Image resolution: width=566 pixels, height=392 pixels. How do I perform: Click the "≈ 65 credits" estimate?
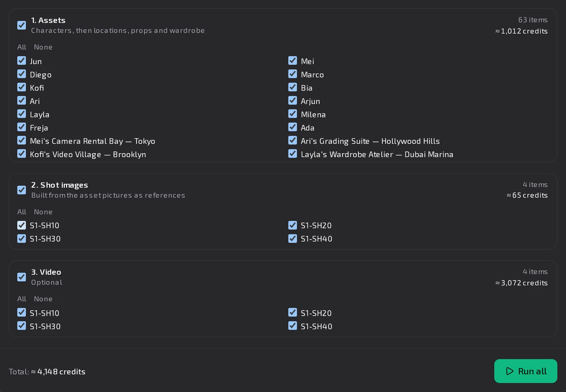pos(527,195)
